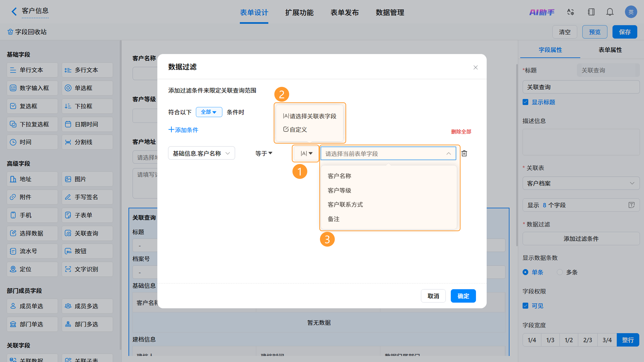Click the 清空 button
Viewport: 644px width, 362px height.
pos(565,32)
